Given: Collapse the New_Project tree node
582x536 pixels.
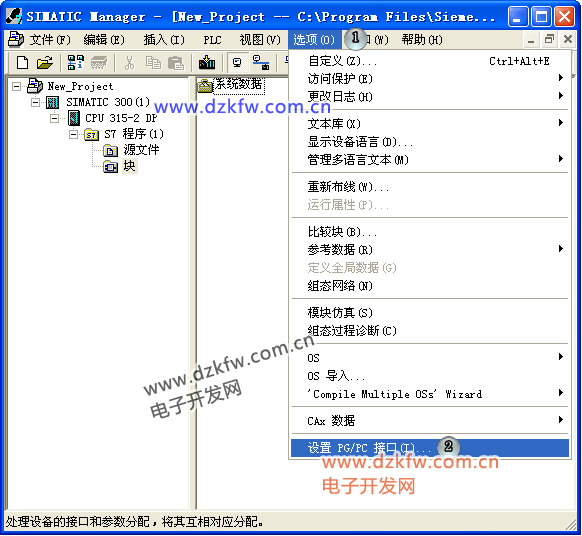Looking at the screenshot, I should [x=16, y=86].
